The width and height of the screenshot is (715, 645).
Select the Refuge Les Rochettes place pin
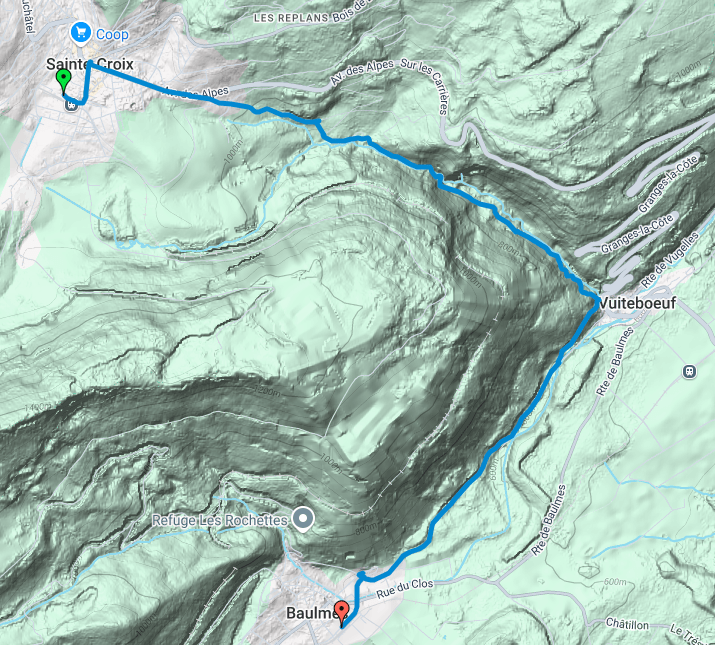(303, 520)
